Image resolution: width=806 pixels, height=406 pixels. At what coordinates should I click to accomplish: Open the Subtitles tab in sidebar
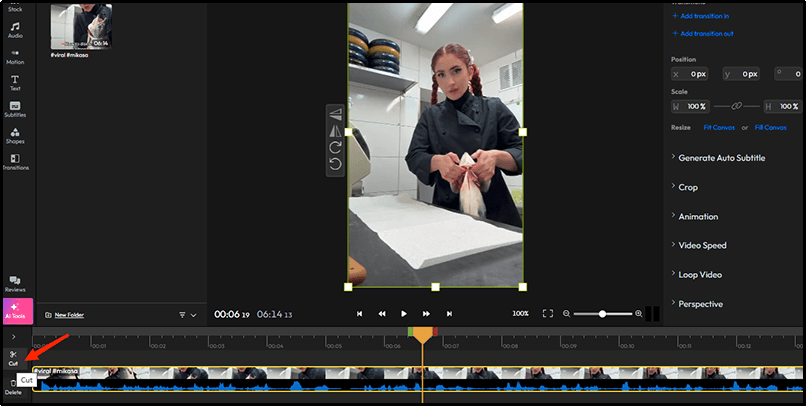click(x=15, y=108)
